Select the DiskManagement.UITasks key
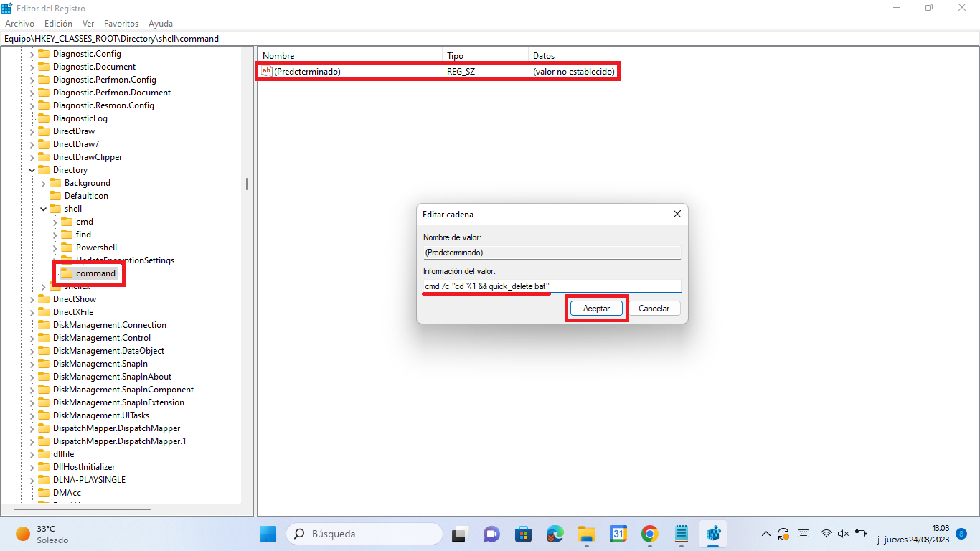The image size is (980, 551). click(x=101, y=415)
